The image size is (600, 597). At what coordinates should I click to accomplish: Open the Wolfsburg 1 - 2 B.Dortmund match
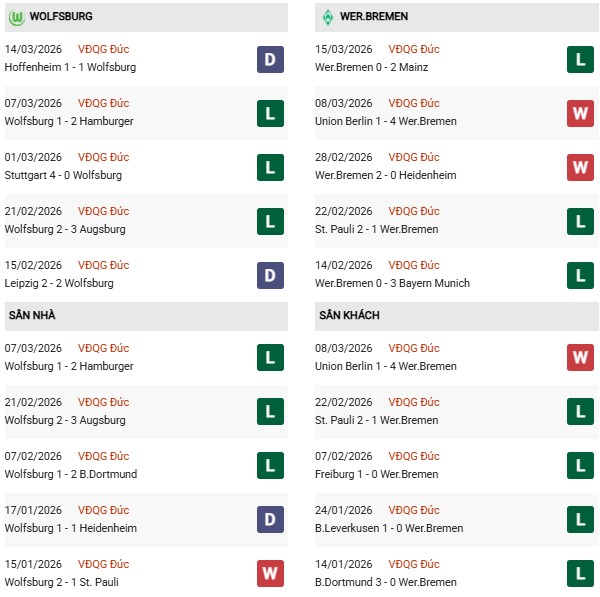(x=71, y=474)
